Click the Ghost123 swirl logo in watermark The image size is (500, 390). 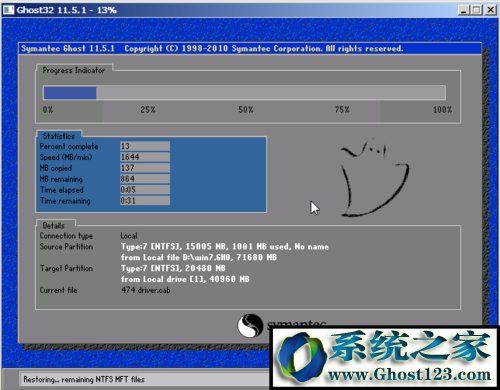point(302,356)
